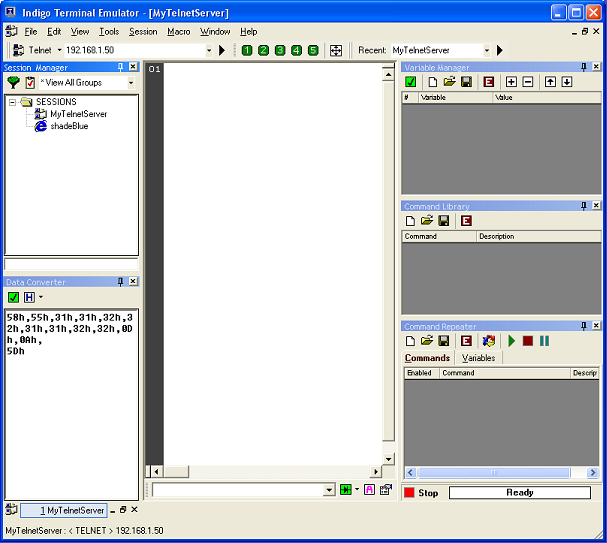Open the File menu
The width and height of the screenshot is (607, 543).
coord(31,32)
